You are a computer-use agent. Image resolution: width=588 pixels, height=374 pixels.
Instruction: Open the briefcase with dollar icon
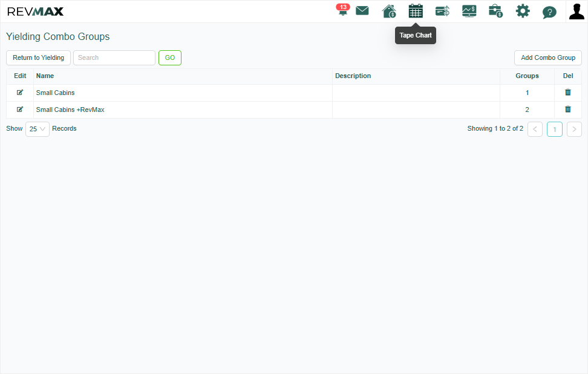click(x=496, y=11)
